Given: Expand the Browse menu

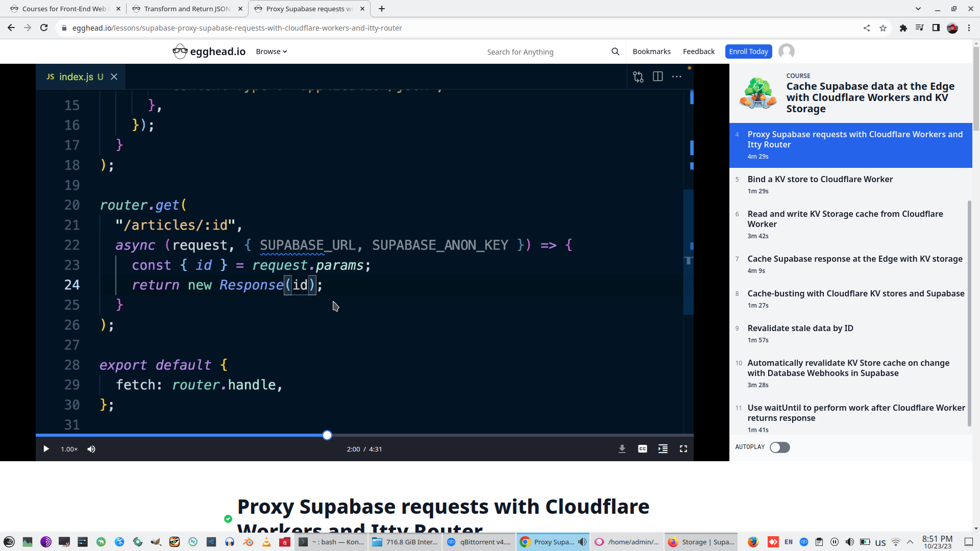Looking at the screenshot, I should coord(271,52).
